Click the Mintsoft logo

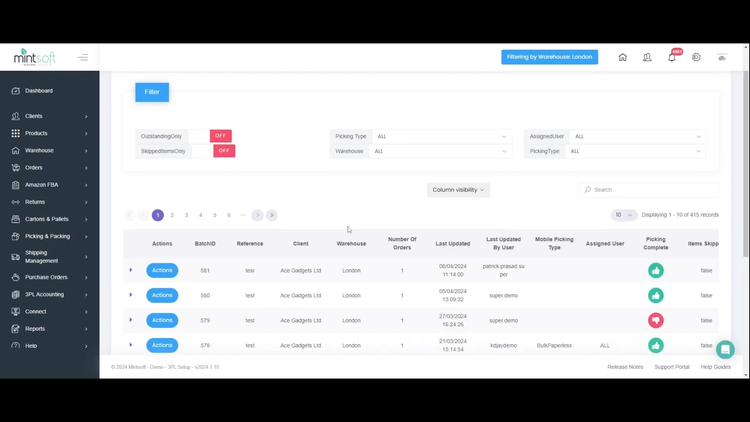point(34,57)
